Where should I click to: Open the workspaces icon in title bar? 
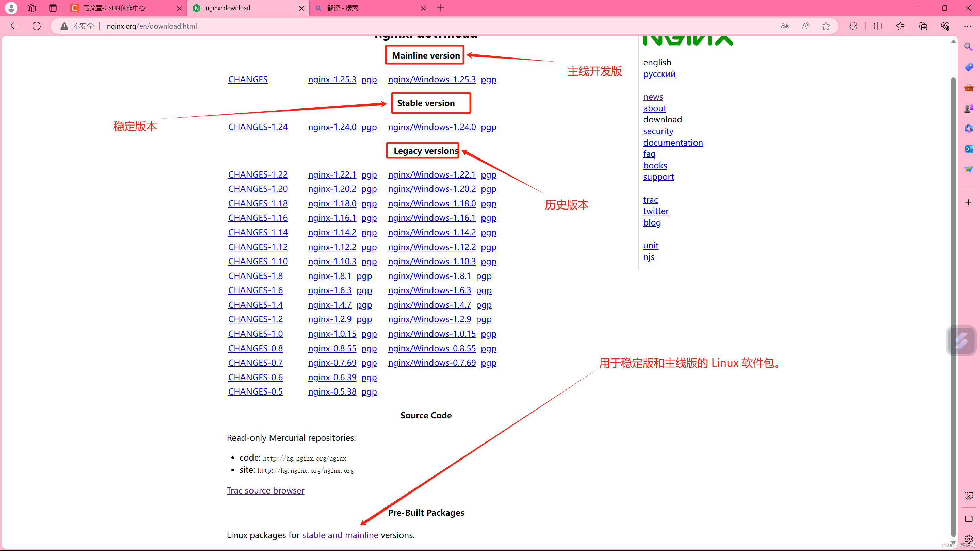[x=32, y=8]
